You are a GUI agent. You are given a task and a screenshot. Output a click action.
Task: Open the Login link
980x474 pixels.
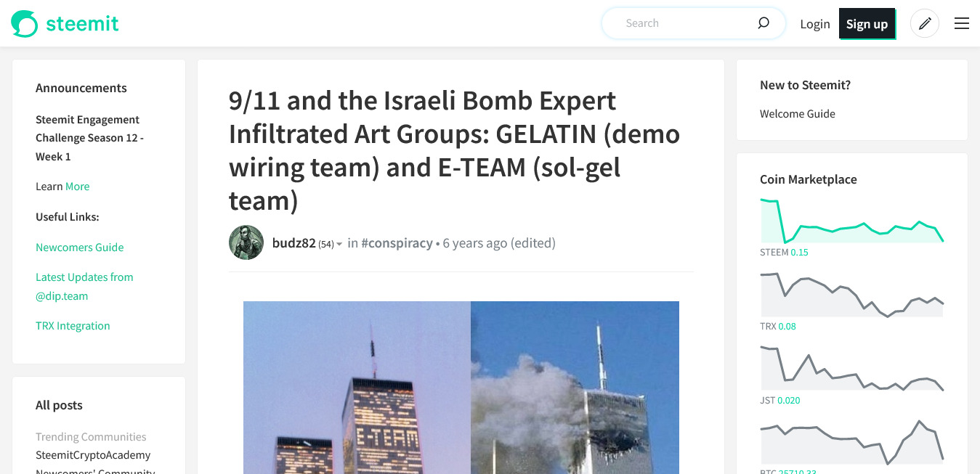tap(815, 24)
